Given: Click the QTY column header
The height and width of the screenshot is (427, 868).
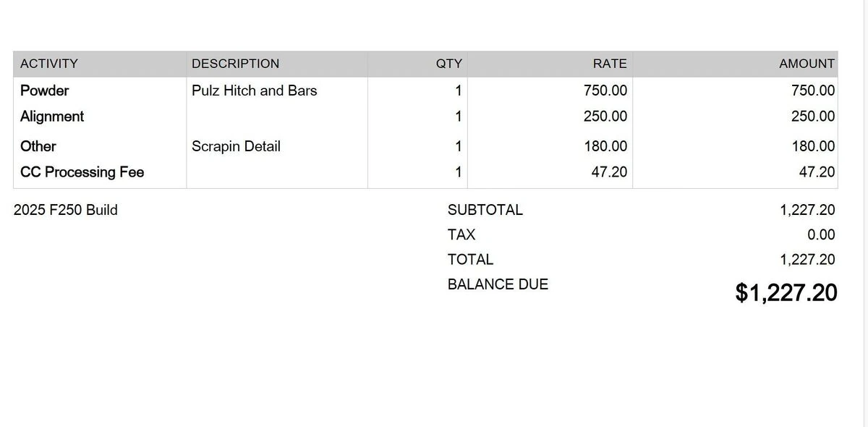Looking at the screenshot, I should (448, 64).
